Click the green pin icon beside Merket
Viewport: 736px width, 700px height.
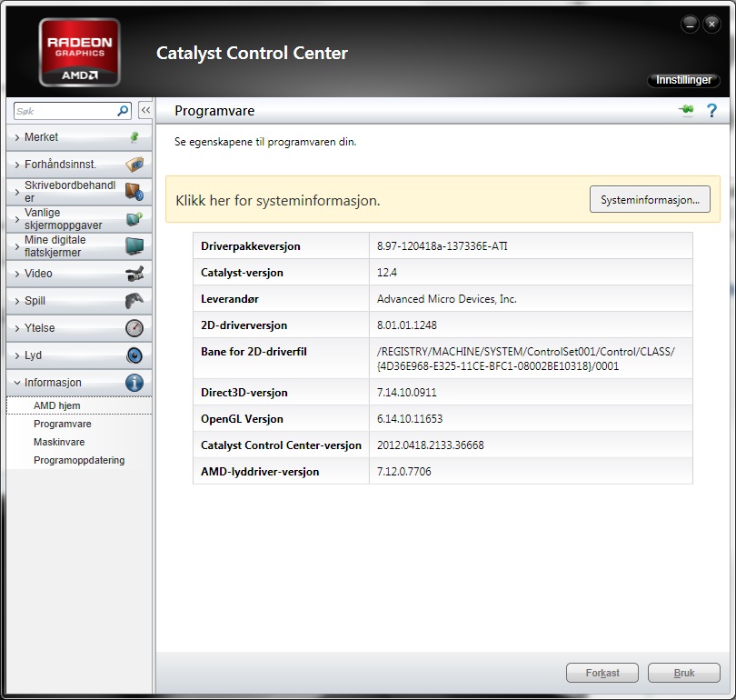click(x=134, y=137)
